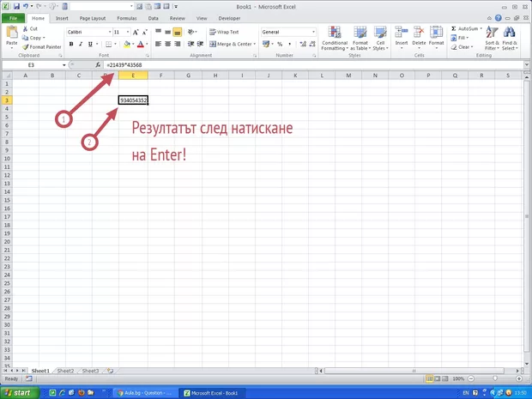532x399 pixels.
Task: Open the General number format dropdown
Action: click(x=313, y=32)
